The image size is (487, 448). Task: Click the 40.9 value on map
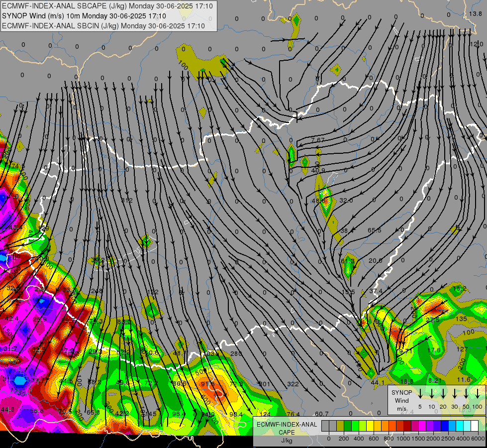click(x=318, y=170)
